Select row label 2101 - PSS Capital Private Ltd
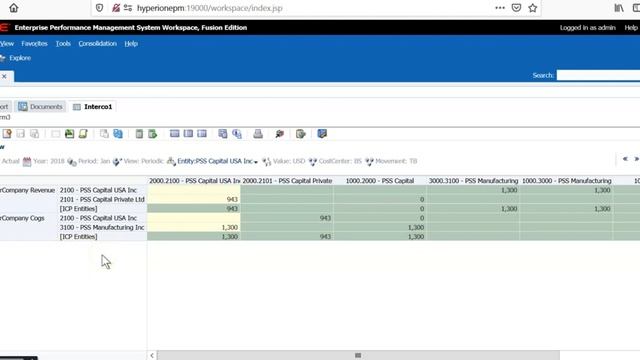 [102, 200]
